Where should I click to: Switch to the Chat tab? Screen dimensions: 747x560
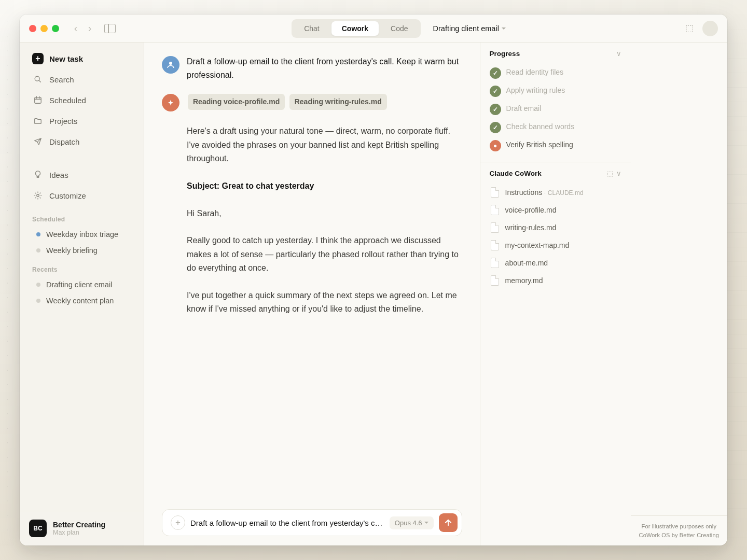311,29
